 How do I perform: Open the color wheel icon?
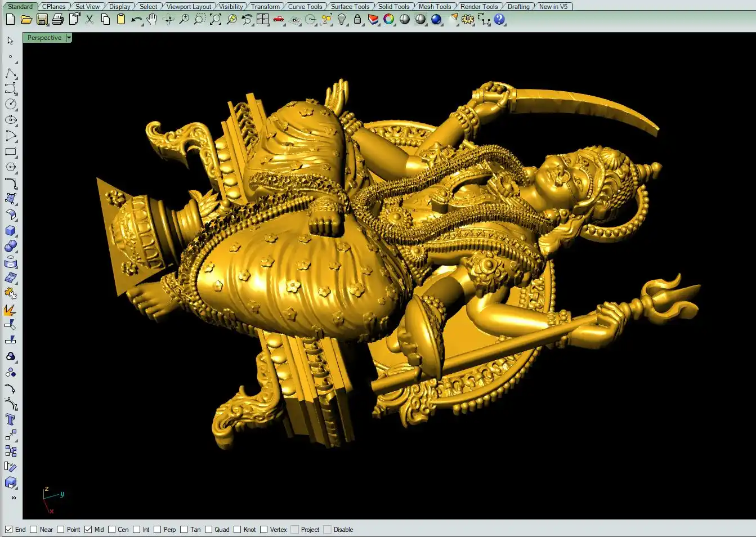click(x=389, y=20)
